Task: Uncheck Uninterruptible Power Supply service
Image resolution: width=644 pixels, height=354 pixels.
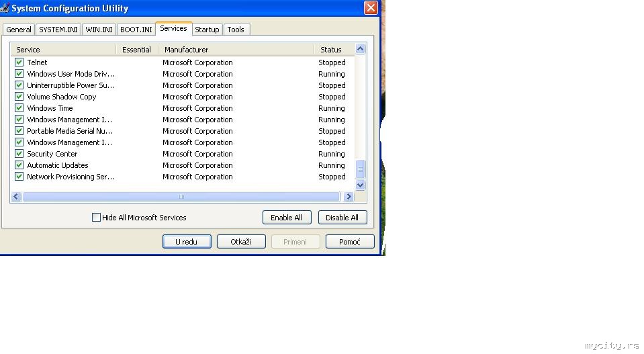Action: tap(19, 85)
